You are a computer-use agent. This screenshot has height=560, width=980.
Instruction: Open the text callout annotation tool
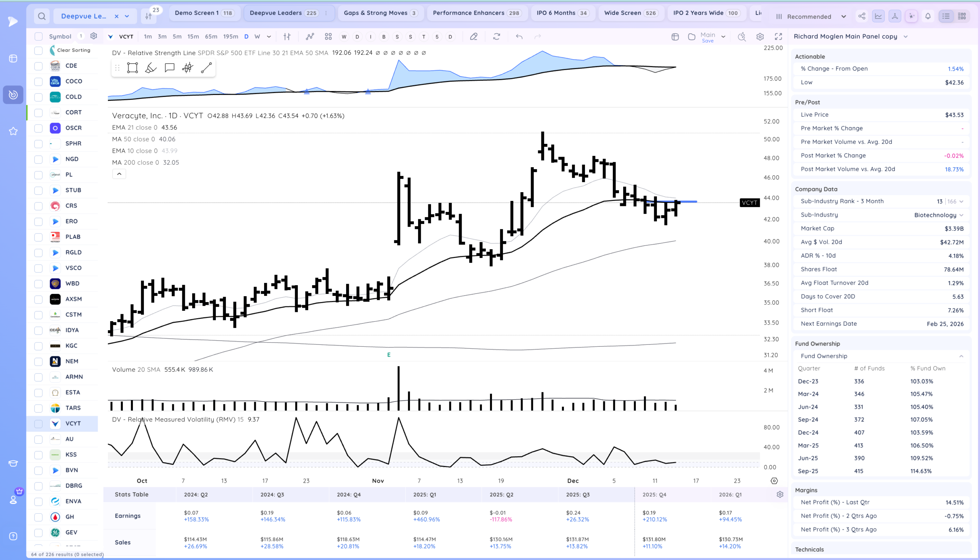point(169,68)
